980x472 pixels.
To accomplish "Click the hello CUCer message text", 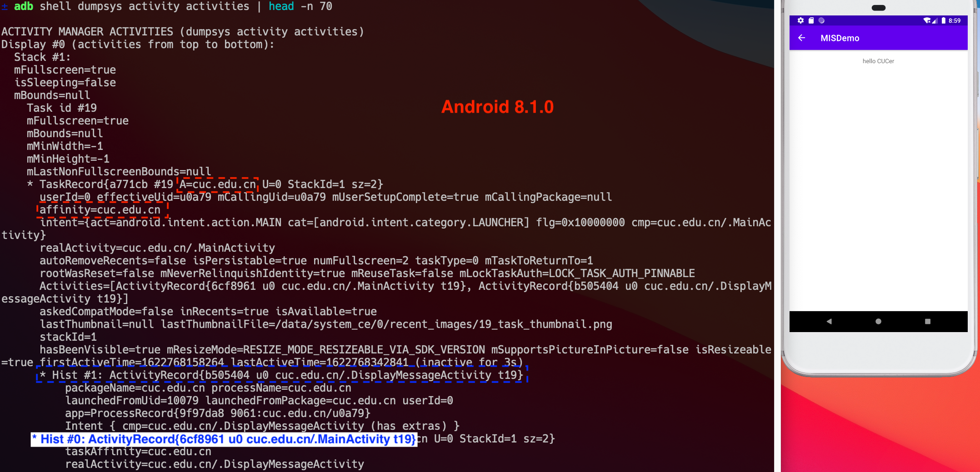I will (x=878, y=61).
